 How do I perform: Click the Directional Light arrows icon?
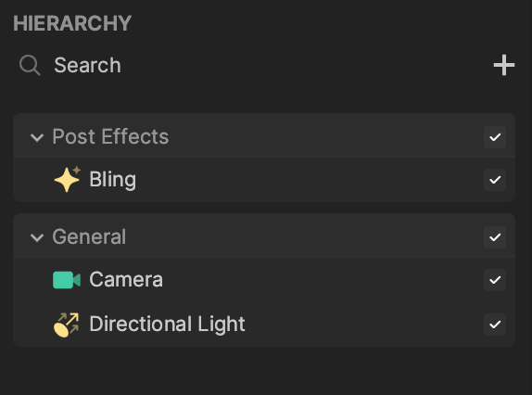pyautogui.click(x=67, y=325)
